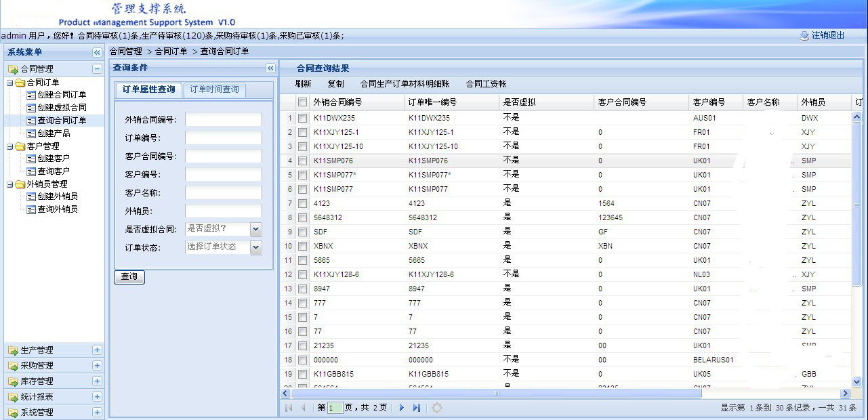Check the row 4123 checkbox
The height and width of the screenshot is (420, 868).
(x=302, y=203)
